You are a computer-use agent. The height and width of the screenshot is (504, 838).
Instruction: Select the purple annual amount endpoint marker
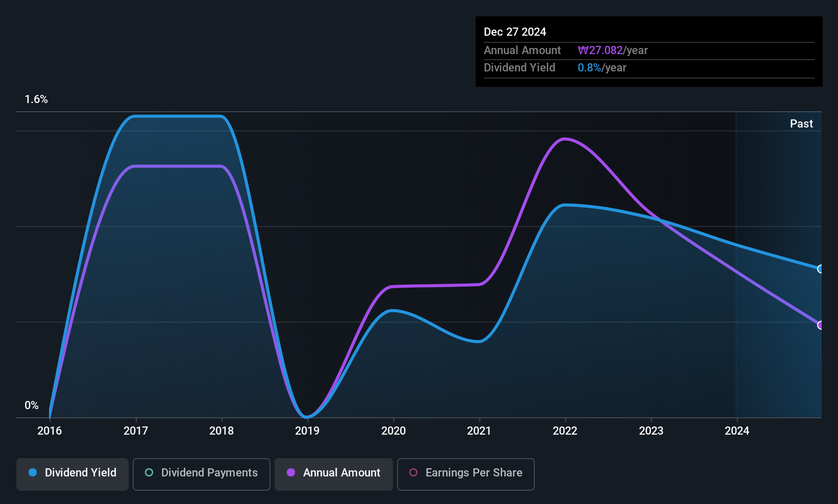click(x=820, y=325)
